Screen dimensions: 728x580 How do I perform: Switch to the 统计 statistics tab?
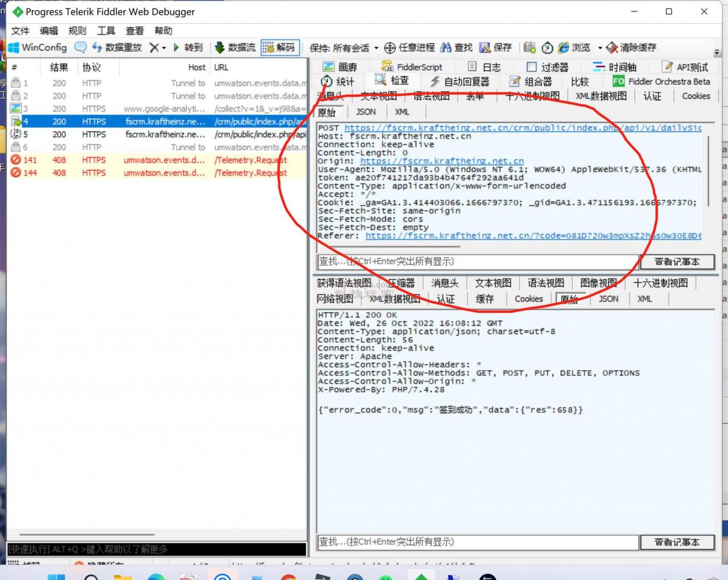click(337, 81)
